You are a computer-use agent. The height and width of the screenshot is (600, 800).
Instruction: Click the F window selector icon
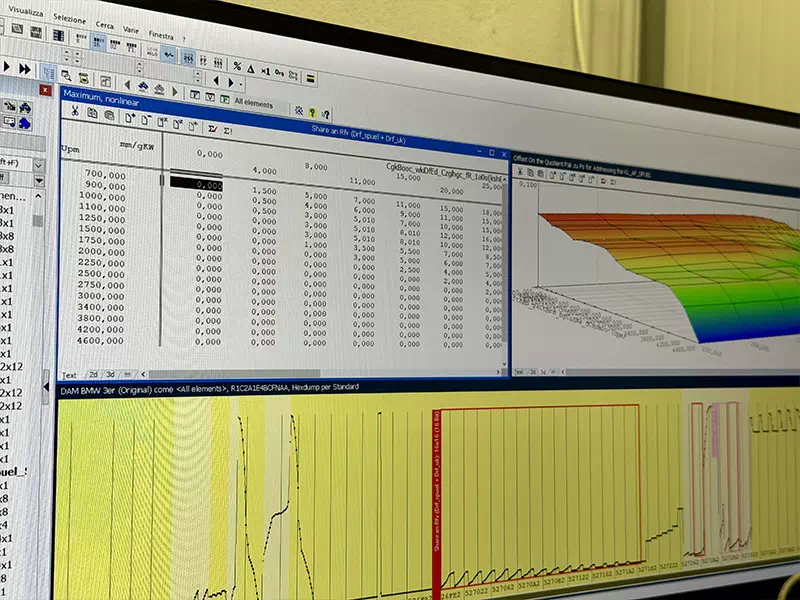(x=195, y=95)
